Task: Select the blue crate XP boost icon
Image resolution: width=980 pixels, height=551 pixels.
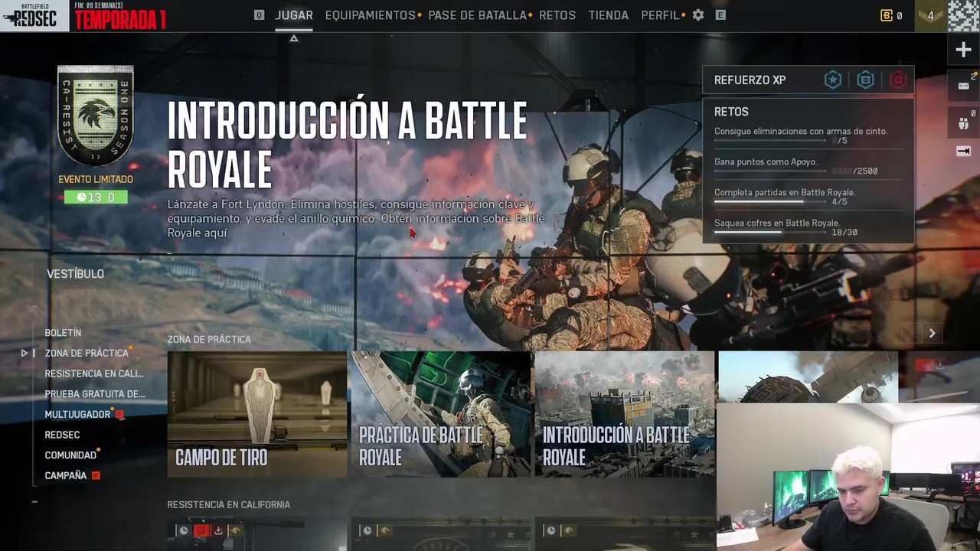Action: (865, 80)
